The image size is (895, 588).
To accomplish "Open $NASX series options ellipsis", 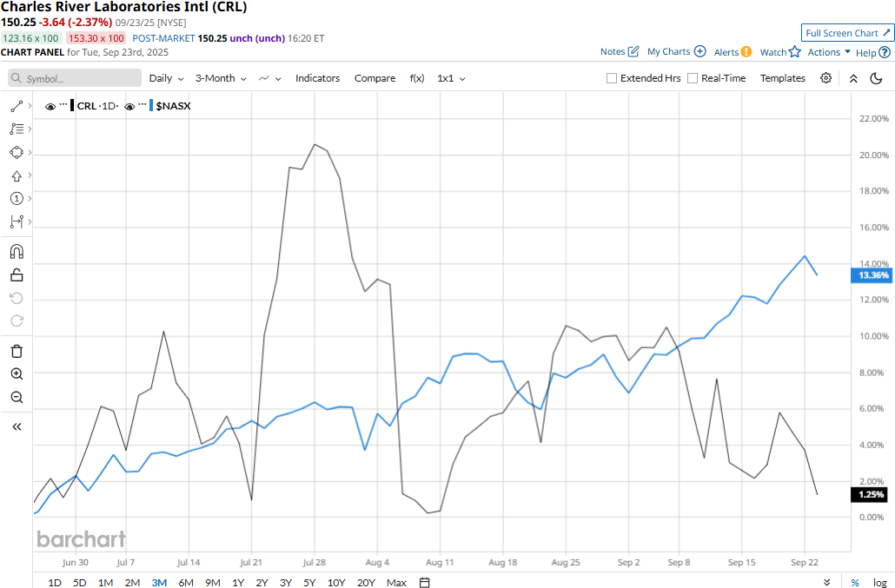I will [x=143, y=105].
